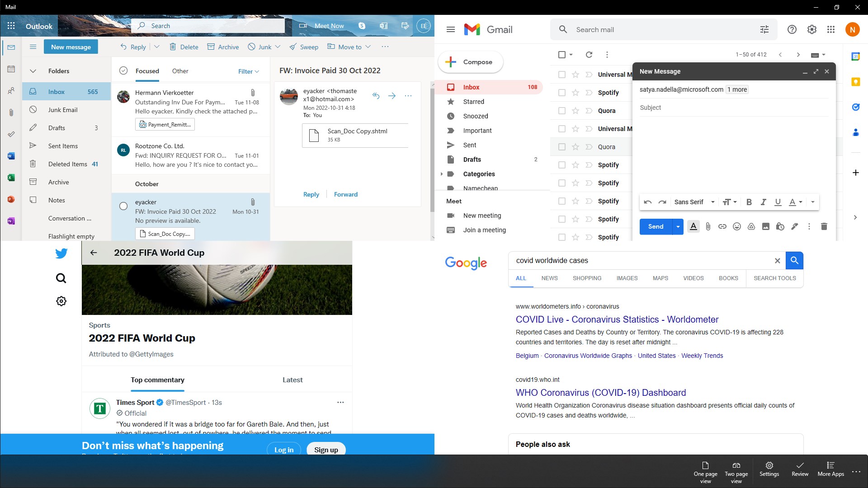
Task: Switch to the Other inbox tab in Outlook
Action: point(180,71)
